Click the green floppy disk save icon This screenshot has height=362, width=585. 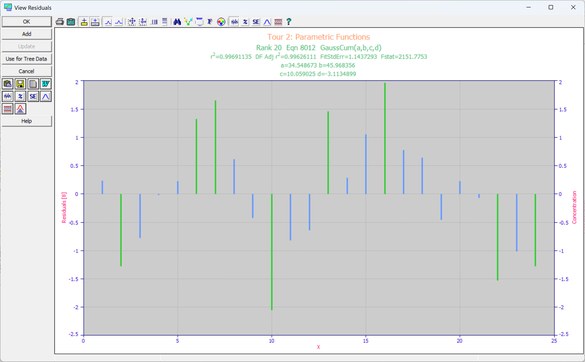pos(20,84)
